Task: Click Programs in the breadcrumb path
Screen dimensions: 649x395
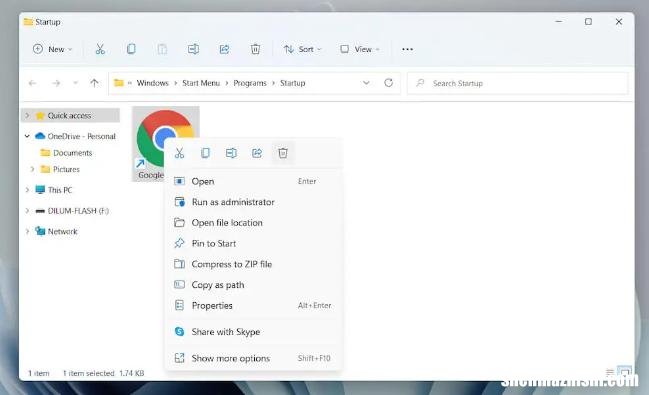Action: pyautogui.click(x=250, y=83)
